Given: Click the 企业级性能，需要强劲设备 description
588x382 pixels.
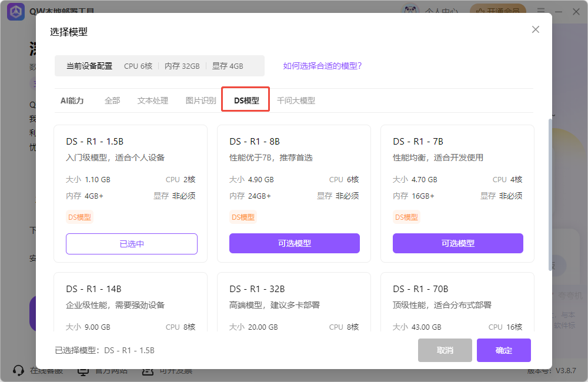Looking at the screenshot, I should tap(115, 305).
